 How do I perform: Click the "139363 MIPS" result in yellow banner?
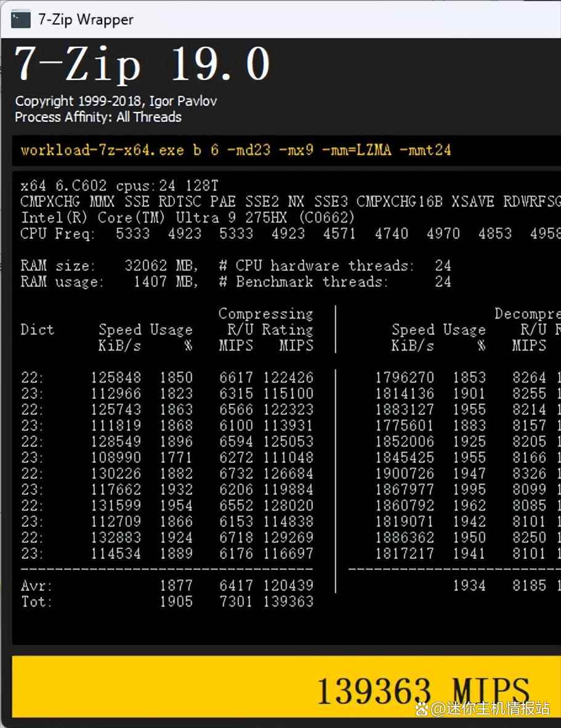click(424, 691)
